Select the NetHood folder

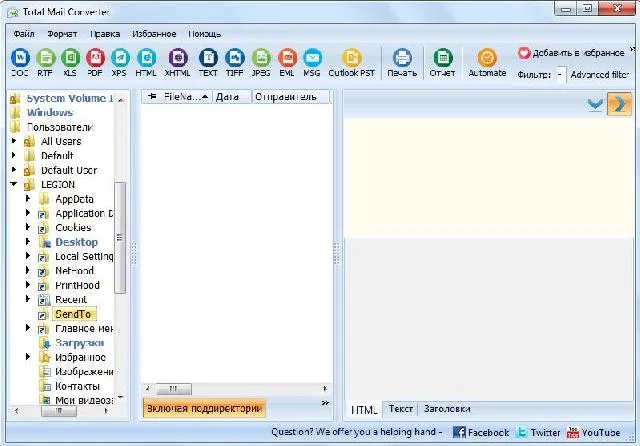point(75,271)
